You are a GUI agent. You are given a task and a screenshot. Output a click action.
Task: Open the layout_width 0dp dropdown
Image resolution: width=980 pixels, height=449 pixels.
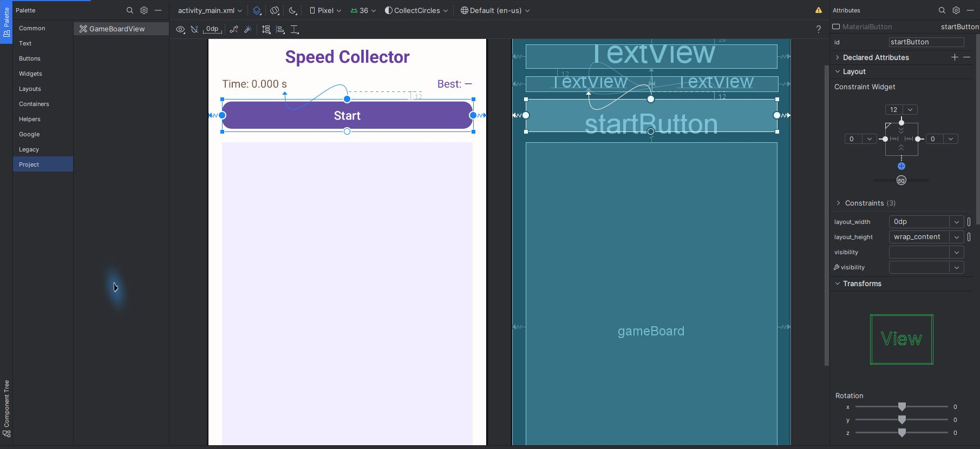tap(957, 222)
